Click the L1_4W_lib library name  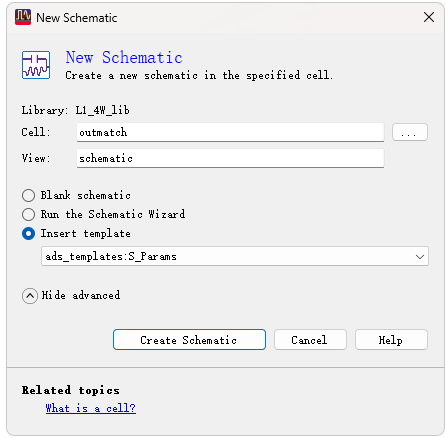pos(102,110)
